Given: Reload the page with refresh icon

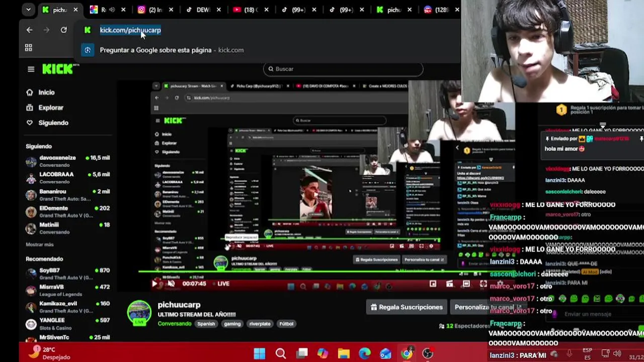Looking at the screenshot, I should pos(63,30).
